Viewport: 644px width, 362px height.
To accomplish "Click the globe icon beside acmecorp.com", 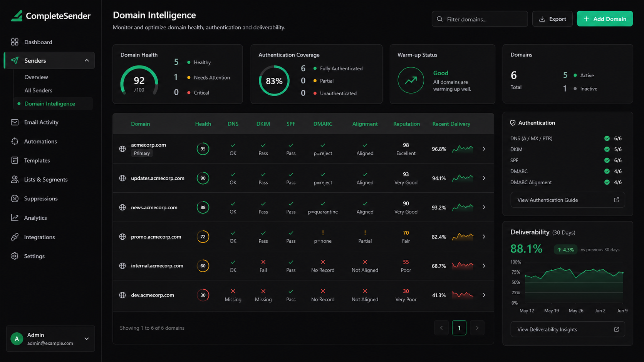I will (122, 149).
